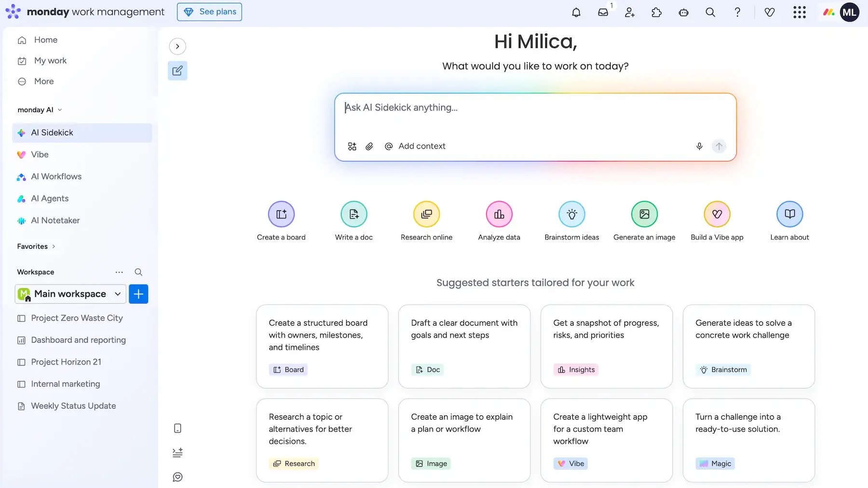Start a new chat with the compose icon
Viewport: 868px width, 488px height.
(x=177, y=71)
